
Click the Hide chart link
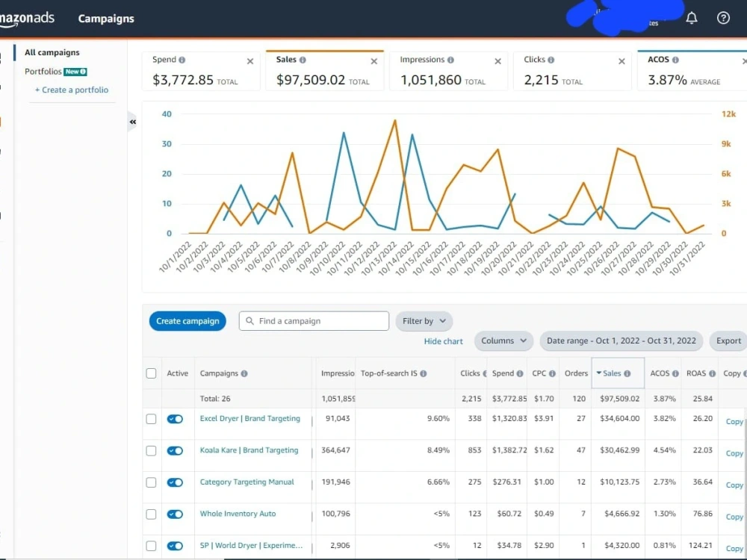pos(444,341)
